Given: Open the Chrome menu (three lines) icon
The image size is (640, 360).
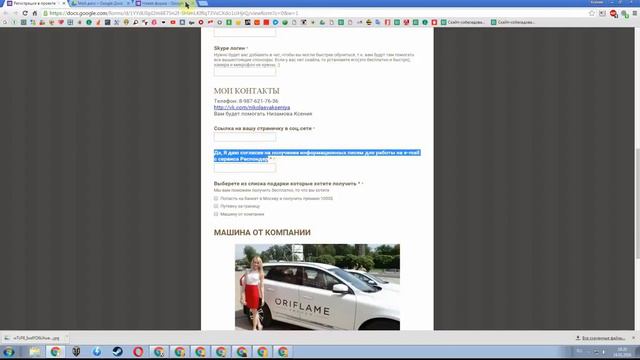Looking at the screenshot, I should coord(635,13).
